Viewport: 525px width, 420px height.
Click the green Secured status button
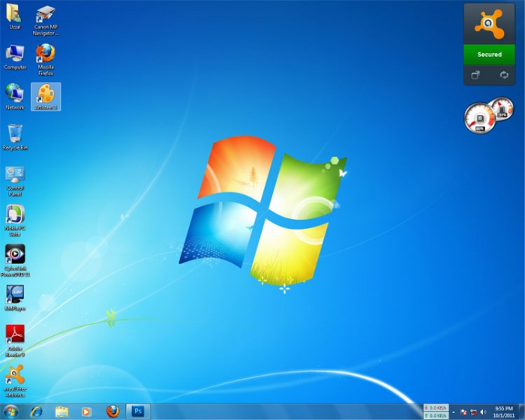(489, 54)
